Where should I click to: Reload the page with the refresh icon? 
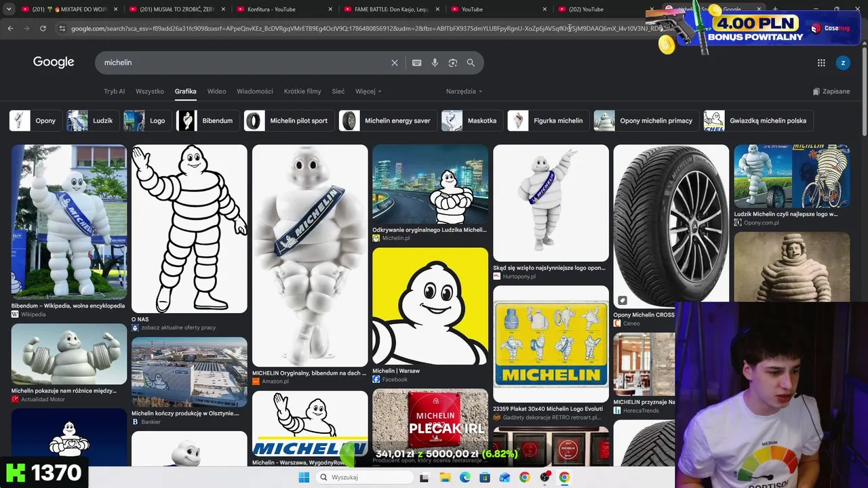tap(43, 28)
